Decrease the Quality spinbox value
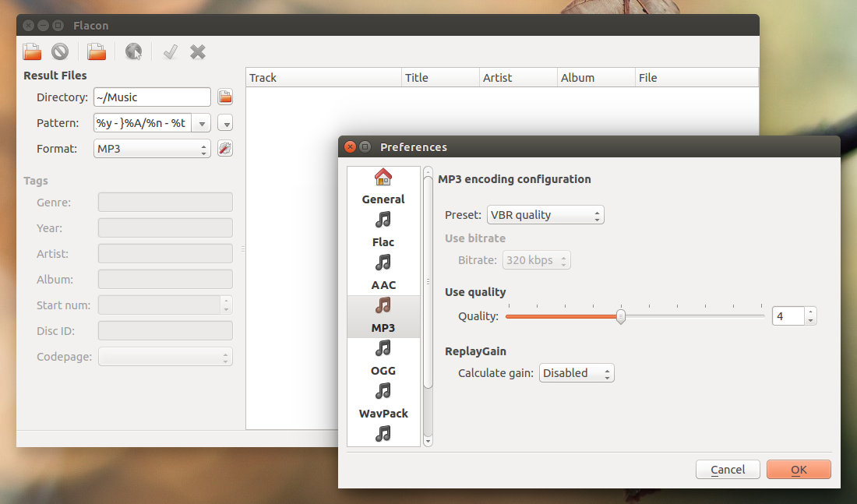Image resolution: width=857 pixels, height=504 pixels. [810, 320]
